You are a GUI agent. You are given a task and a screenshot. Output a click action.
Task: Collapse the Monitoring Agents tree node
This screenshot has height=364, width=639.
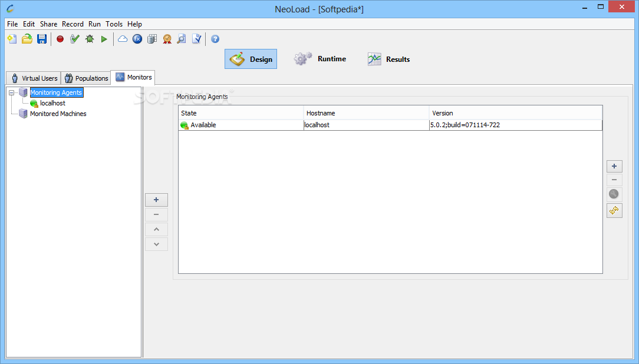(x=11, y=93)
